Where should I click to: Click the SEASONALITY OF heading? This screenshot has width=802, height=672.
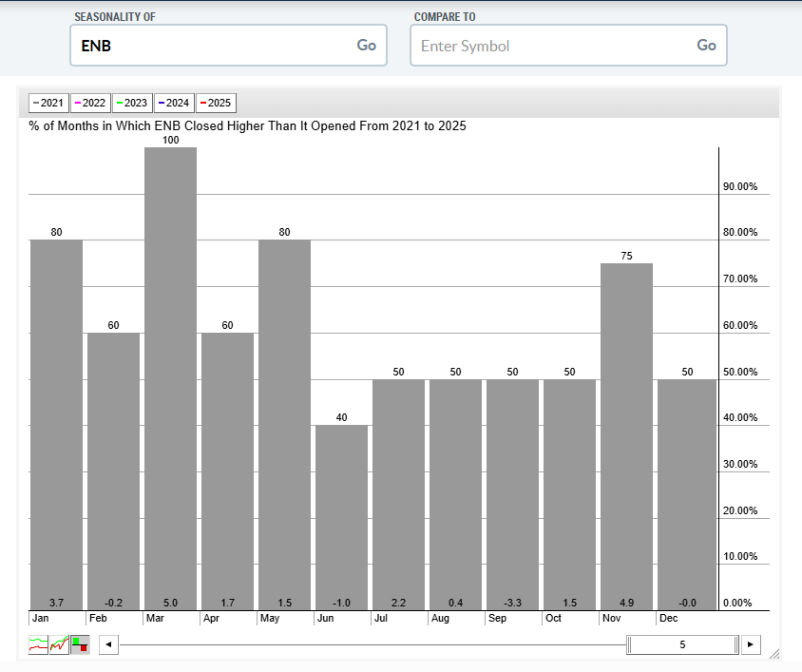coord(115,17)
